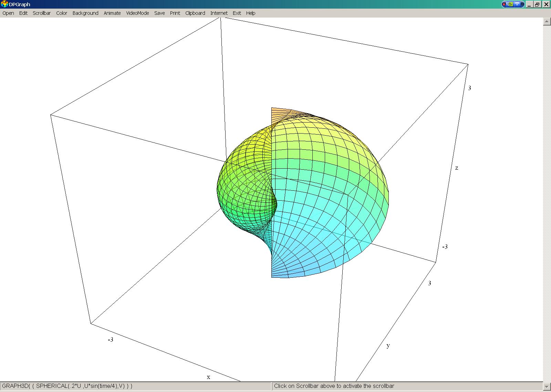Click Print in the menu bar
Viewport: 551px width, 392px height.
pyautogui.click(x=175, y=13)
